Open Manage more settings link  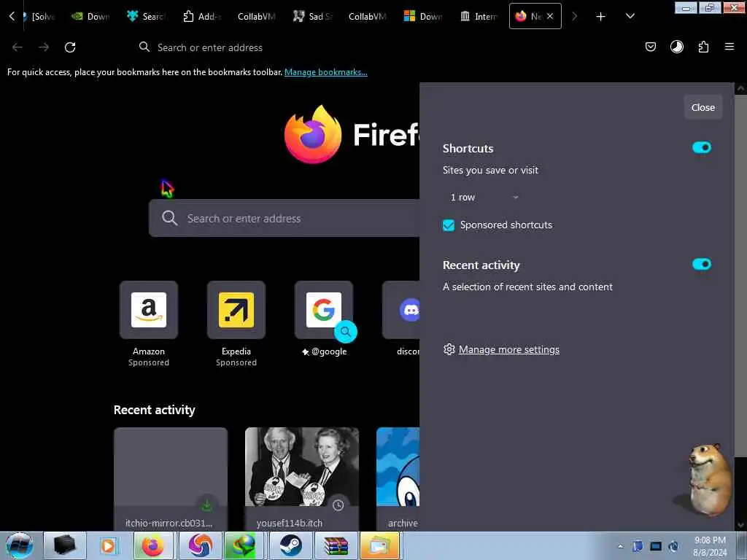pos(508,349)
